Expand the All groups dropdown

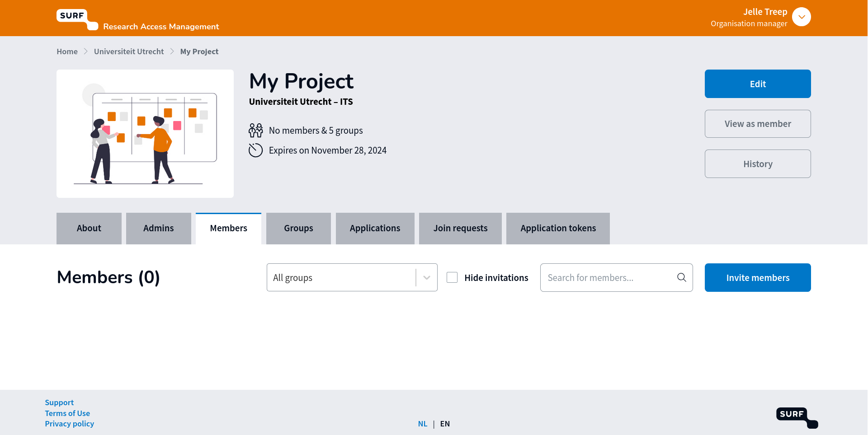click(x=426, y=277)
